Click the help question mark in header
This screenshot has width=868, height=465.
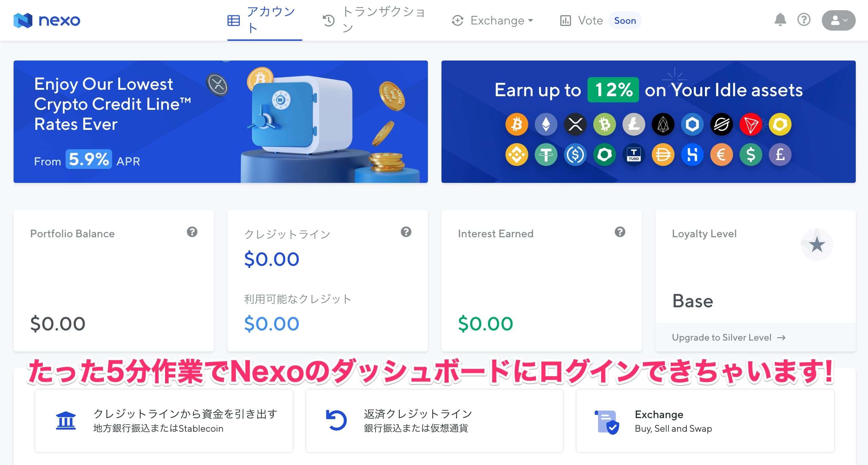tap(804, 20)
